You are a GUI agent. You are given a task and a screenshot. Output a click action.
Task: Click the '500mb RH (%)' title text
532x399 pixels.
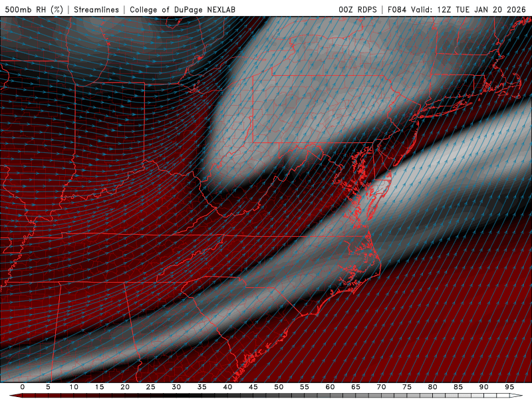tap(34, 9)
